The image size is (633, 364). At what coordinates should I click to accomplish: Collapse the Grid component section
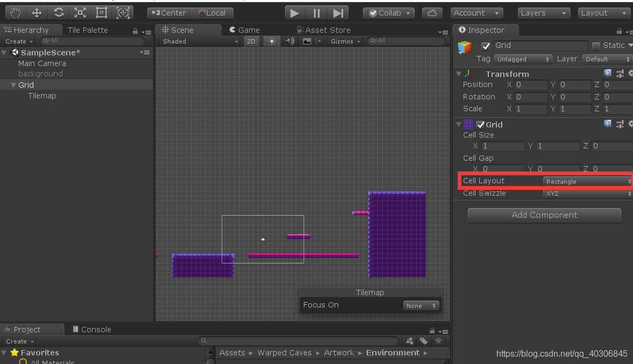point(459,124)
